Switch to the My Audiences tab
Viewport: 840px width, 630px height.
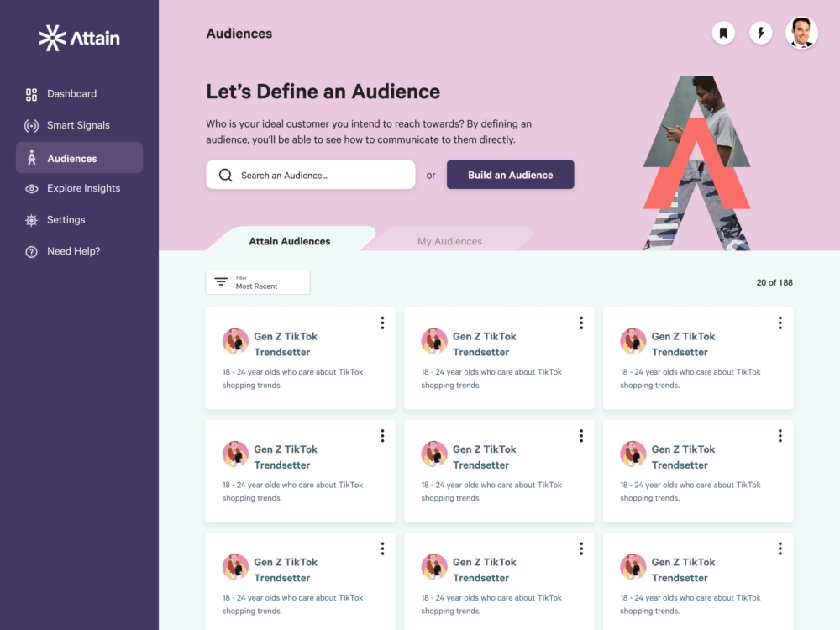(x=449, y=241)
